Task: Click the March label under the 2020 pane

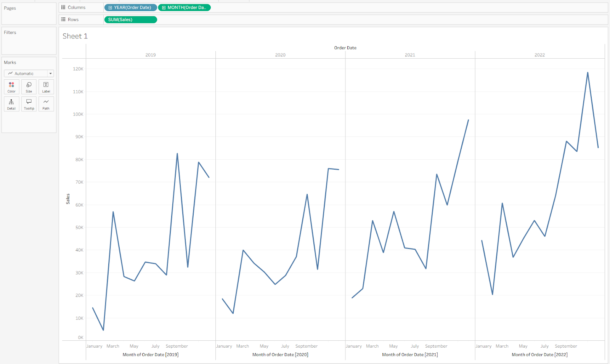Action: [x=242, y=346]
